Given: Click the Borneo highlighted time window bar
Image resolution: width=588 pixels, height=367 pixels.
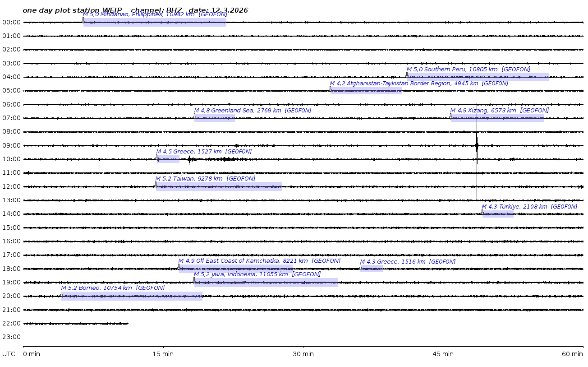Looking at the screenshot, I should tap(132, 297).
